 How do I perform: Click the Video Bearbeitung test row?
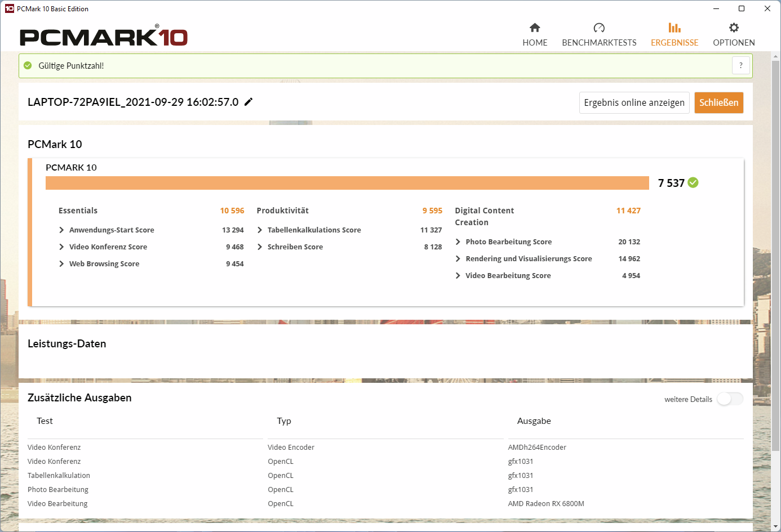pyautogui.click(x=57, y=503)
